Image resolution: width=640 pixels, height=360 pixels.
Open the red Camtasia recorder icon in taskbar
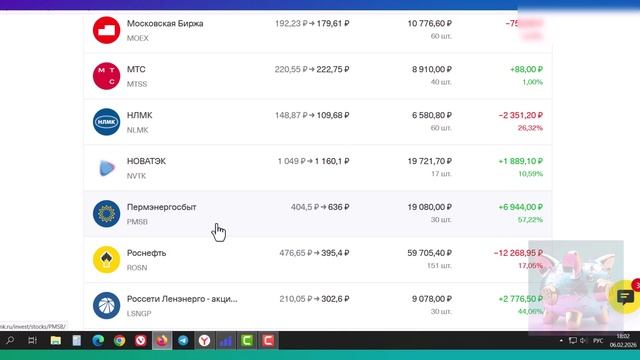pyautogui.click(x=268, y=340)
